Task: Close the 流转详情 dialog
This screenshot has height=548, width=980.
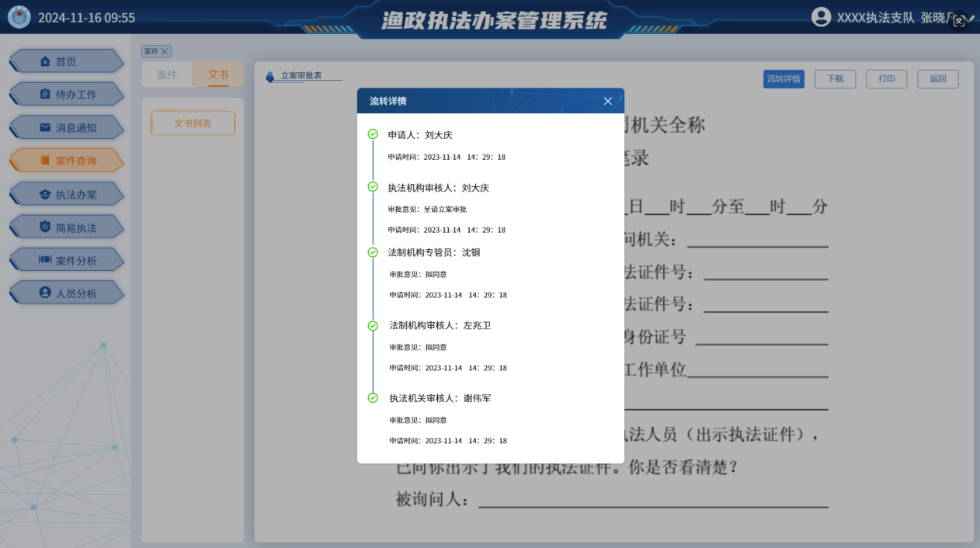Action: tap(608, 101)
